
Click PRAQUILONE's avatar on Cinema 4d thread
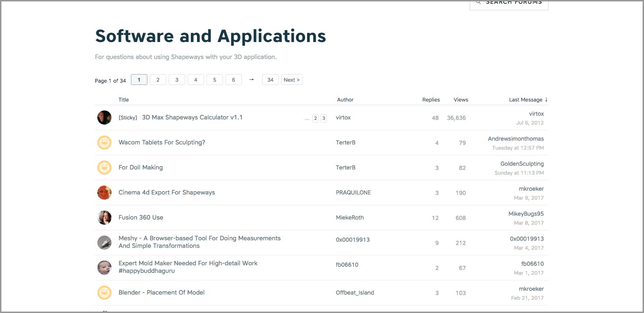coord(104,193)
